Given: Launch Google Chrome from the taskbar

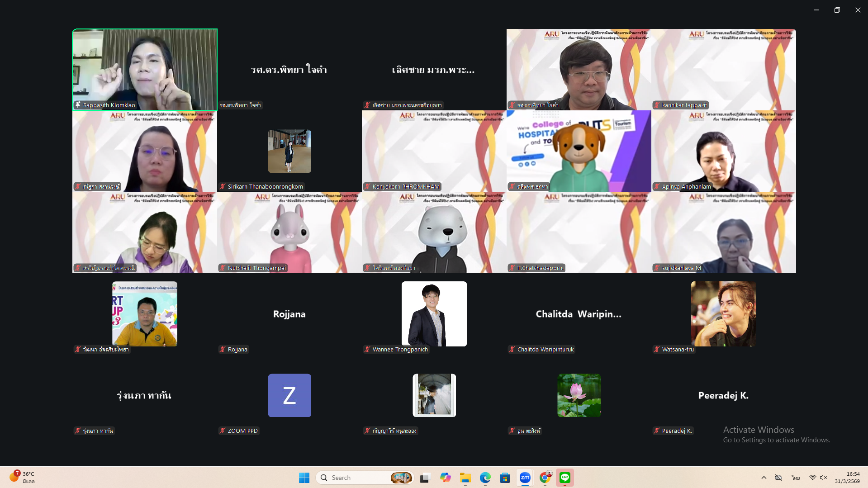Looking at the screenshot, I should (545, 478).
